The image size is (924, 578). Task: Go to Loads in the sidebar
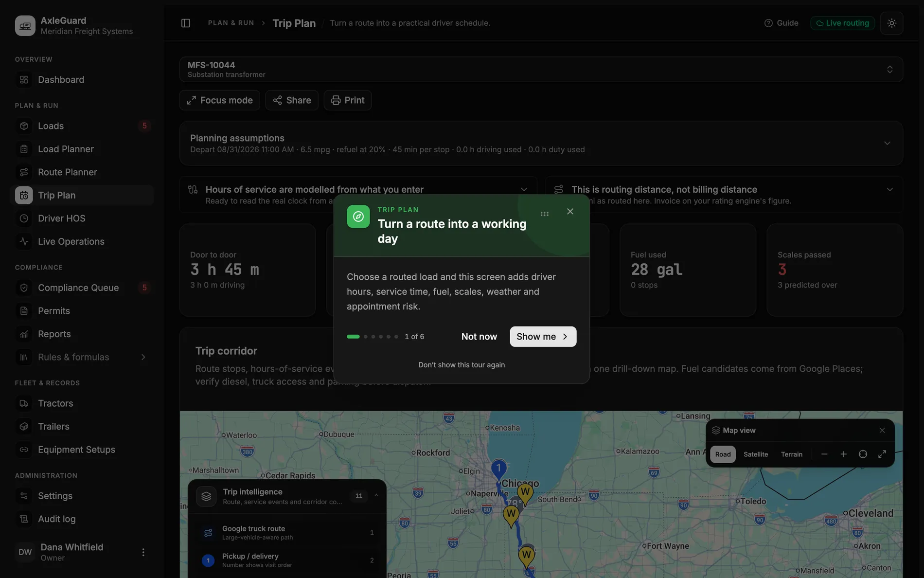(82, 126)
